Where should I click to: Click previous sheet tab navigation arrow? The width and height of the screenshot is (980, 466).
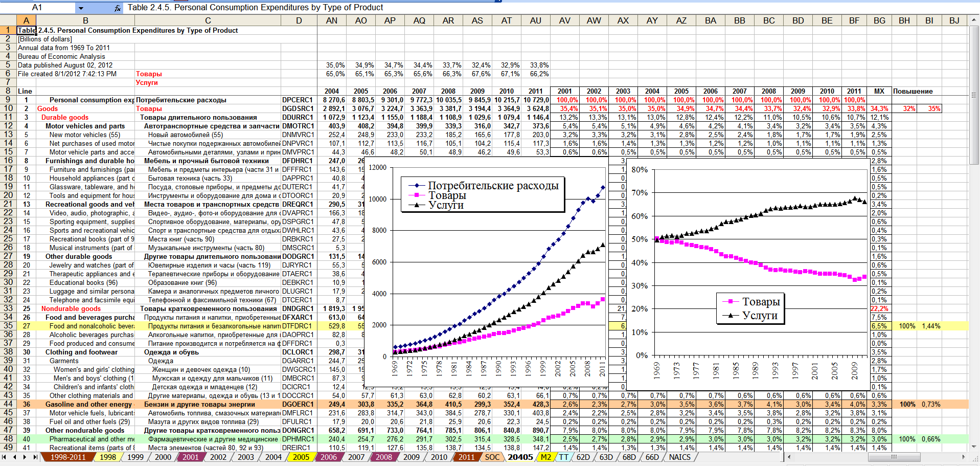click(15, 457)
